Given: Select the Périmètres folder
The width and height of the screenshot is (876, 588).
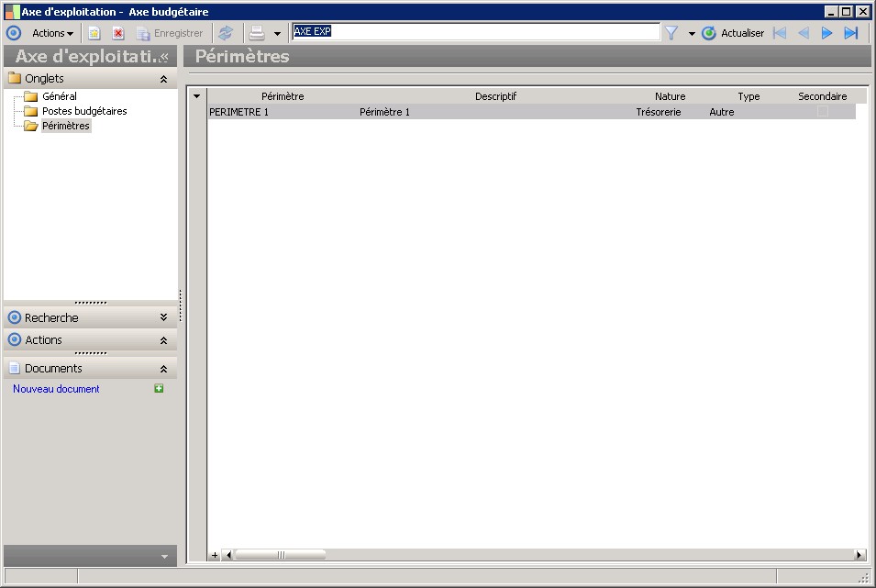Looking at the screenshot, I should pyautogui.click(x=66, y=126).
